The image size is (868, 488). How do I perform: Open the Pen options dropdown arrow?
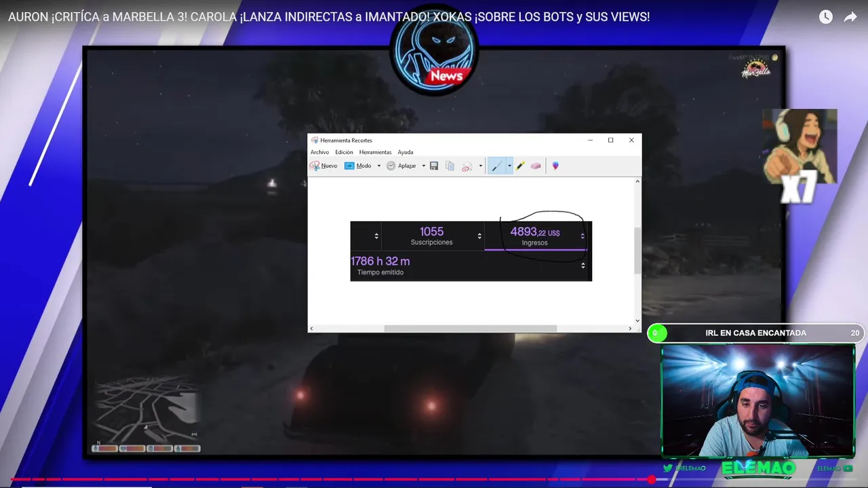(509, 166)
